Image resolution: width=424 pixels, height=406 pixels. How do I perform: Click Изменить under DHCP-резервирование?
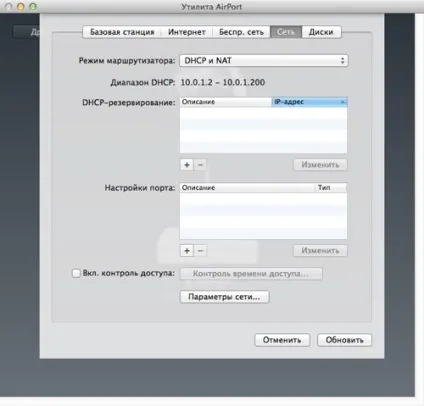(x=320, y=165)
